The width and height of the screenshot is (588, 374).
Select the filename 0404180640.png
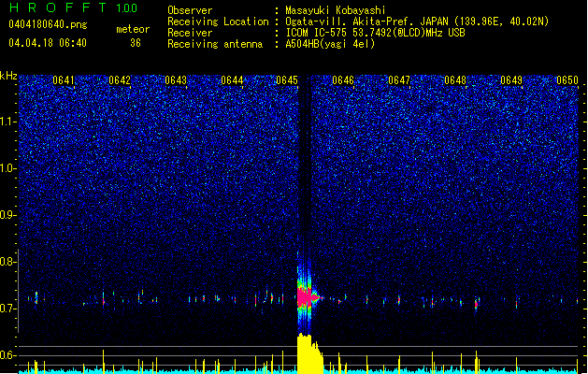(48, 25)
